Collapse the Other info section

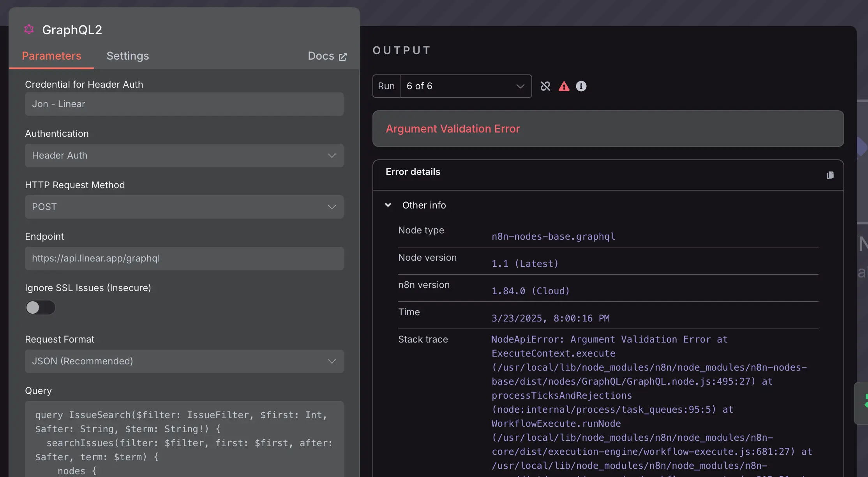(388, 205)
